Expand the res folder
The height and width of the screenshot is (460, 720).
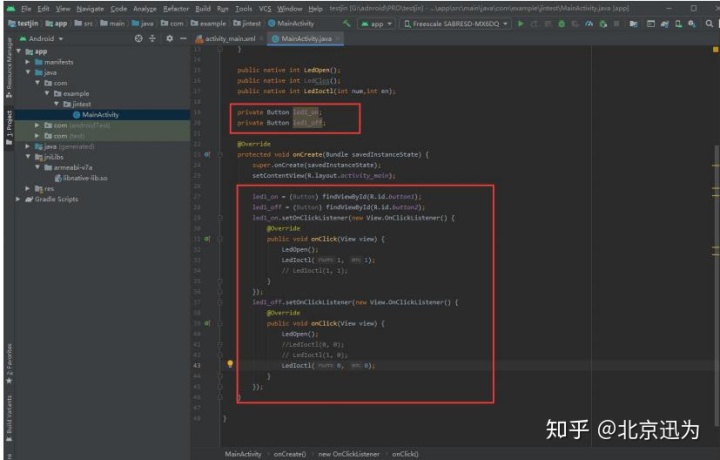[x=28, y=188]
